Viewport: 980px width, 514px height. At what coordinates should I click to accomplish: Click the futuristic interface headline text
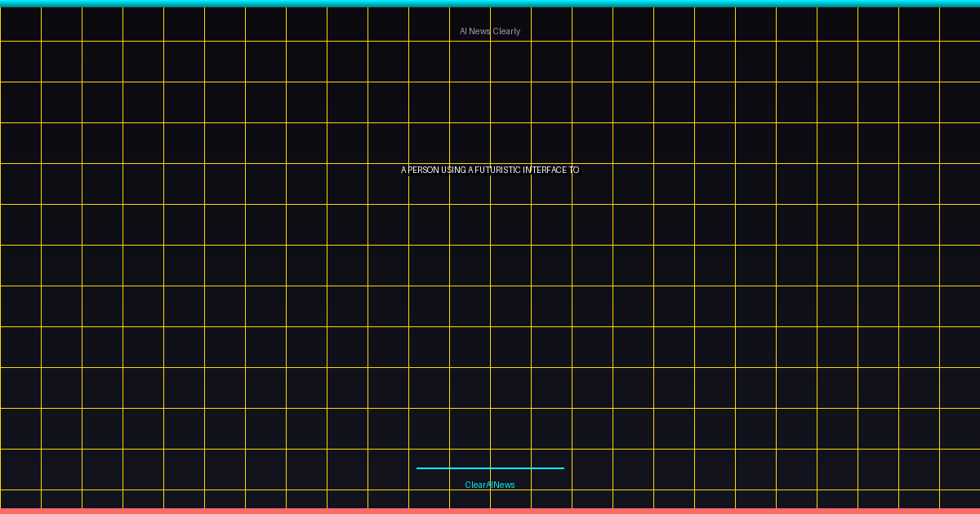point(490,170)
